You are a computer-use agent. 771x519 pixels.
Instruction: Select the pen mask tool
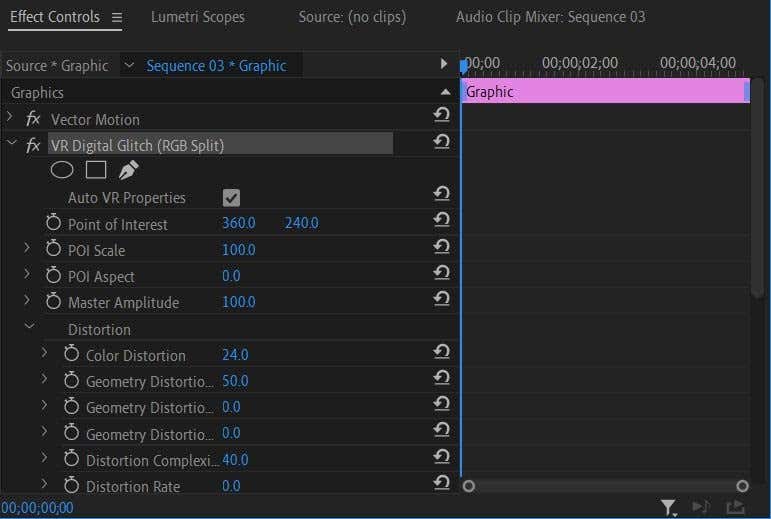(x=129, y=170)
